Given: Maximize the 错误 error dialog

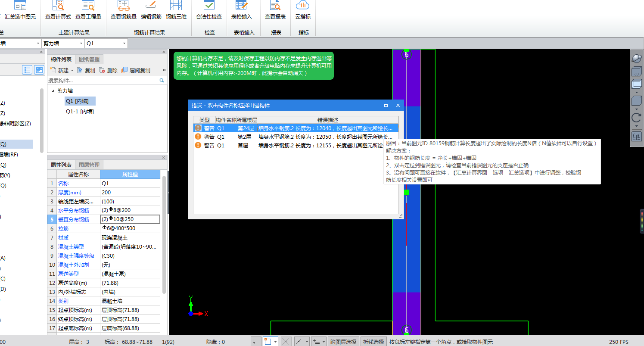Looking at the screenshot, I should (x=386, y=105).
